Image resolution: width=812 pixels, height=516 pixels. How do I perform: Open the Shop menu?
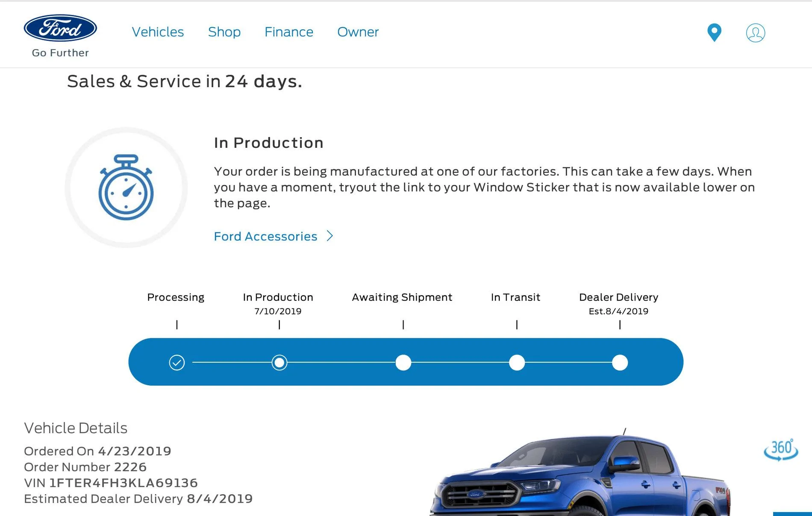click(x=224, y=32)
